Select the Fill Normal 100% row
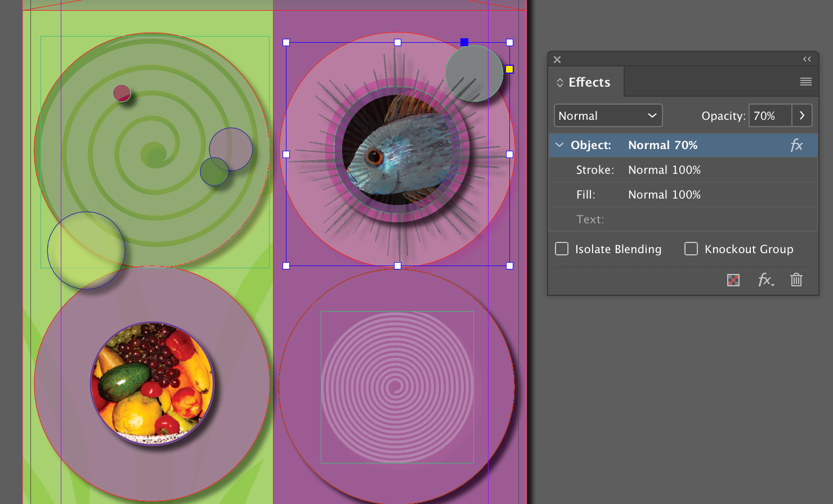 coord(683,195)
